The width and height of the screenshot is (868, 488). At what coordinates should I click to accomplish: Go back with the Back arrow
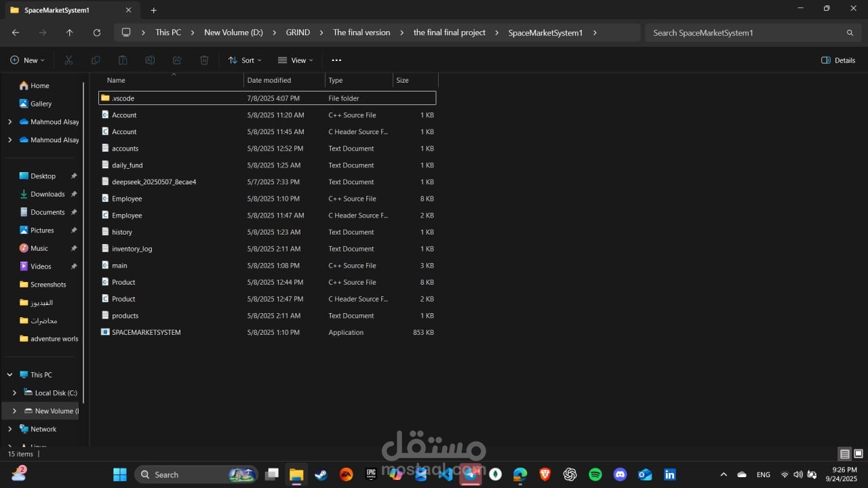coord(16,33)
